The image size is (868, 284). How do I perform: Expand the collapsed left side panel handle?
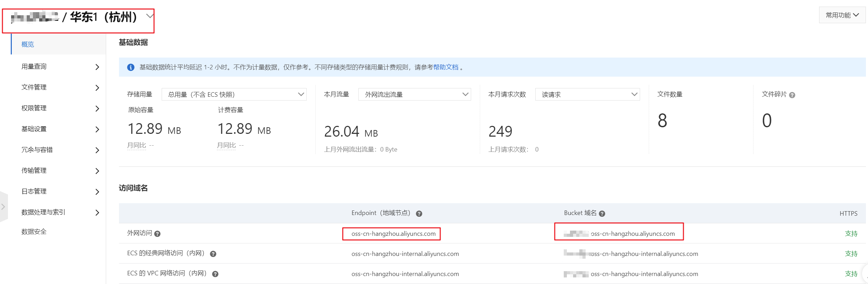pos(3,207)
